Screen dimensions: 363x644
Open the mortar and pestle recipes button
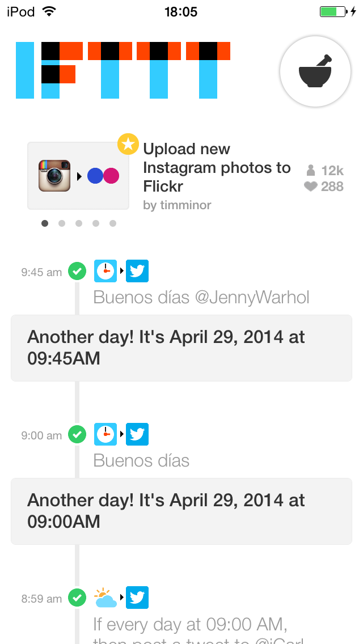315,71
